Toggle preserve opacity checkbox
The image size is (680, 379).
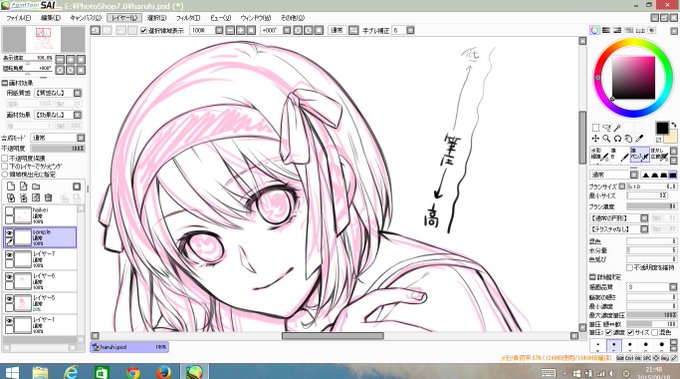5,159
